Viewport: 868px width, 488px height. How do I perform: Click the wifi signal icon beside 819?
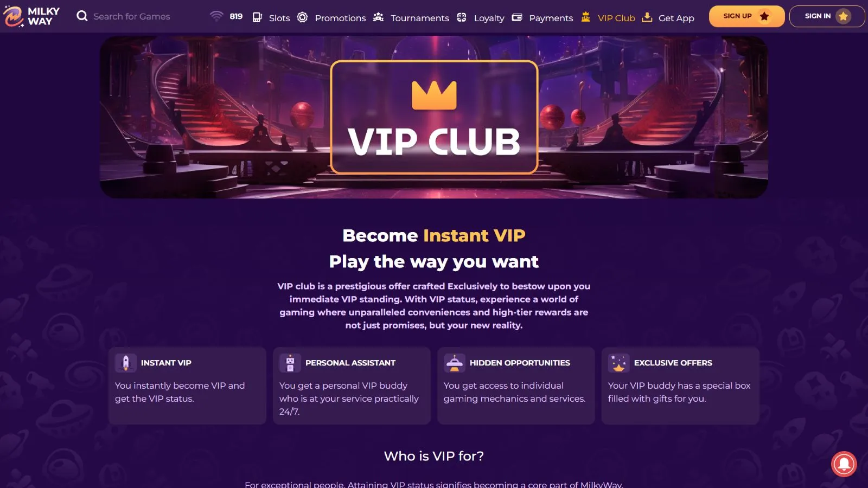(x=216, y=16)
